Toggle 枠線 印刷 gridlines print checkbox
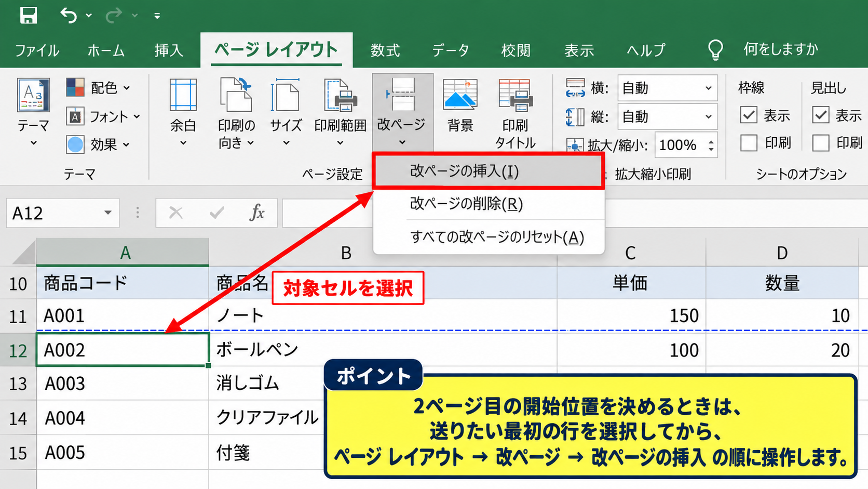 click(749, 142)
